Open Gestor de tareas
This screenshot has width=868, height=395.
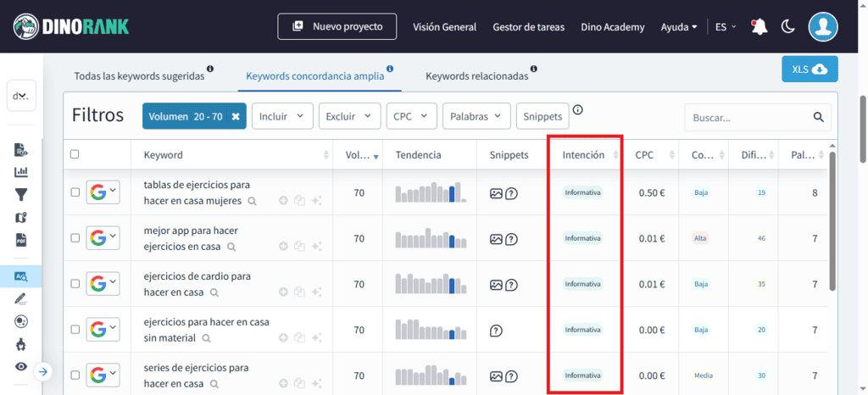coord(529,26)
